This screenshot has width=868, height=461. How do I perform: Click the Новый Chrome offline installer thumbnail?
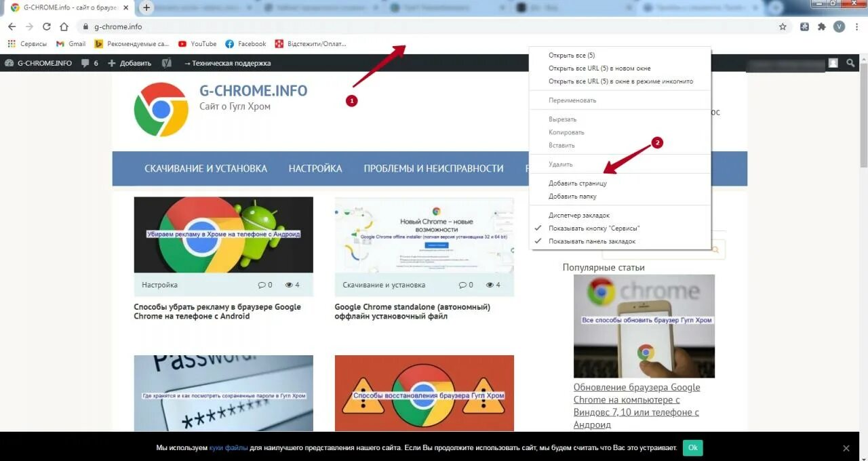[424, 235]
